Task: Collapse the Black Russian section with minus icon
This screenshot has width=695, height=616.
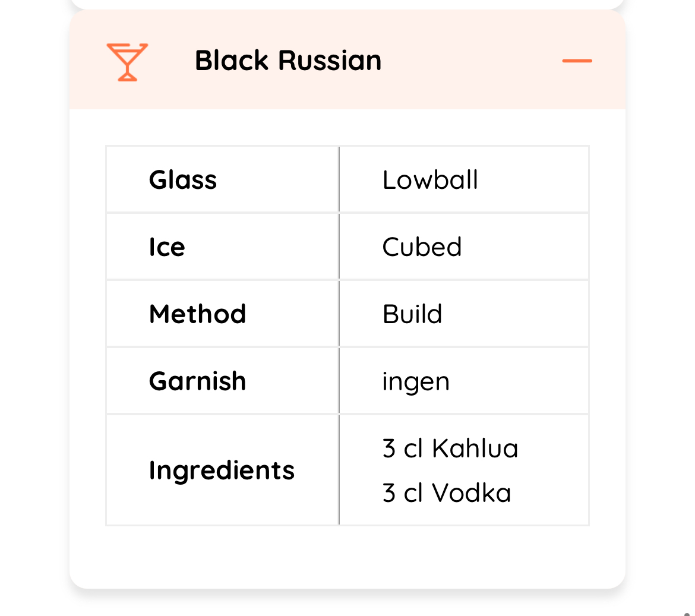Action: [x=577, y=61]
